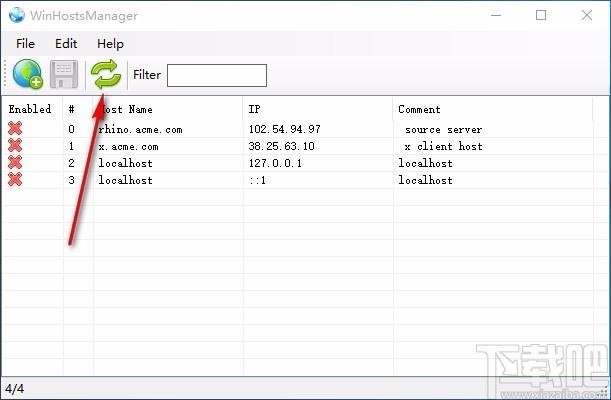Click the add host globe icon
Viewport: 611px width, 400px height.
tap(27, 74)
